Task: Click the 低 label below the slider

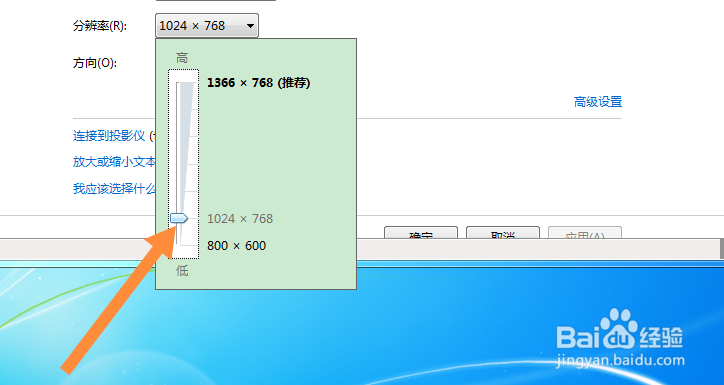Action: tap(182, 271)
